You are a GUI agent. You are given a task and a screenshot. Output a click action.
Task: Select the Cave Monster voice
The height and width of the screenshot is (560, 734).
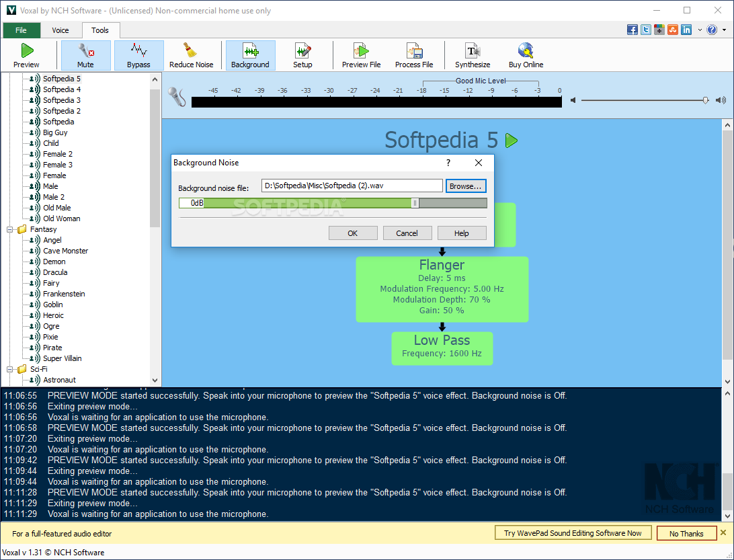coord(66,251)
